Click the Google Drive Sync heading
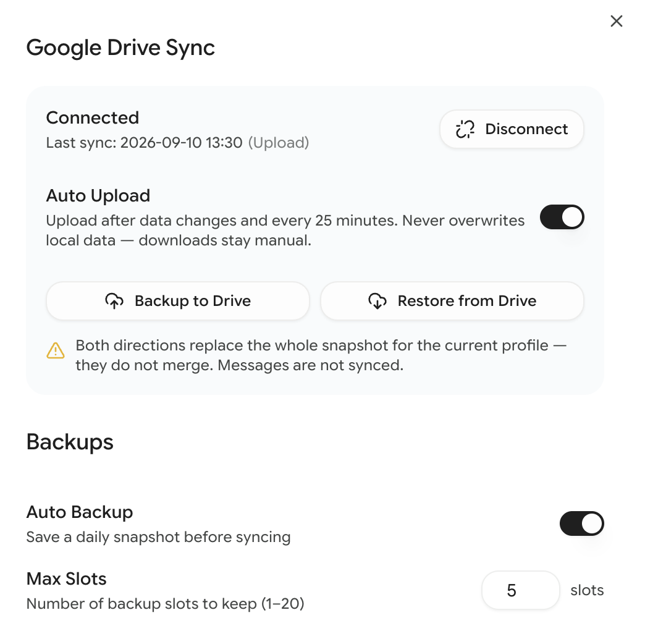 (x=120, y=48)
